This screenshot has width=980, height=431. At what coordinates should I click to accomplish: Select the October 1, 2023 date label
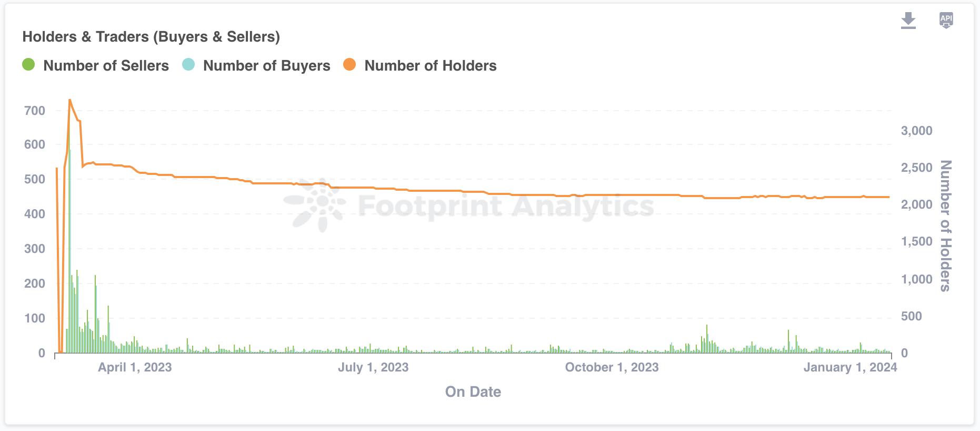tap(612, 367)
